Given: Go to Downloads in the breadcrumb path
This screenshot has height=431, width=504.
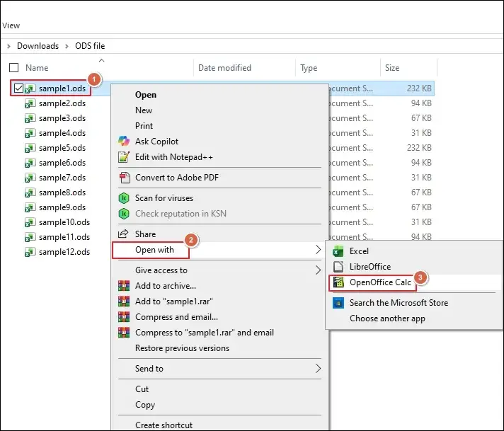Looking at the screenshot, I should pyautogui.click(x=38, y=46).
